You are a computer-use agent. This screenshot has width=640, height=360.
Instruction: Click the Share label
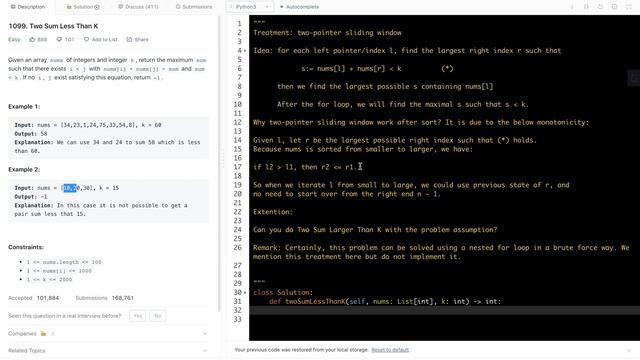(x=142, y=40)
